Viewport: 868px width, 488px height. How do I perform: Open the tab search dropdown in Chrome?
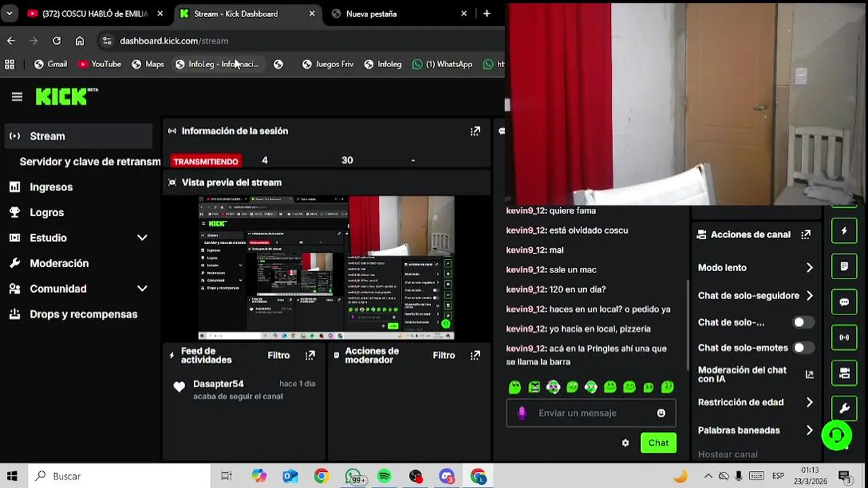point(9,14)
